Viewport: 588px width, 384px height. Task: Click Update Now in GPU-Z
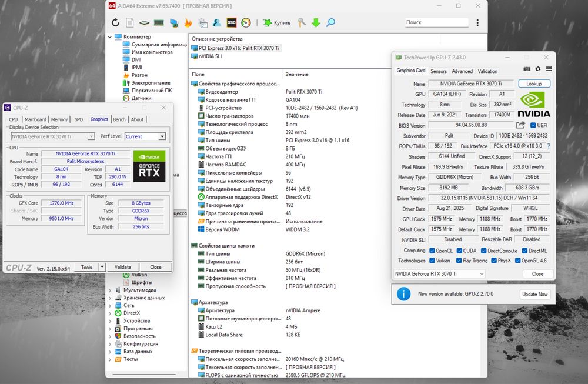point(534,295)
